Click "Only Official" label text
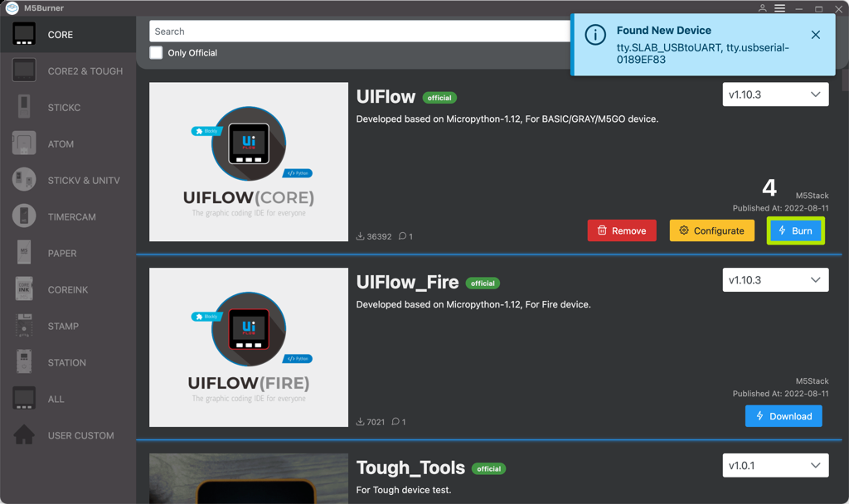The image size is (849, 504). point(192,52)
